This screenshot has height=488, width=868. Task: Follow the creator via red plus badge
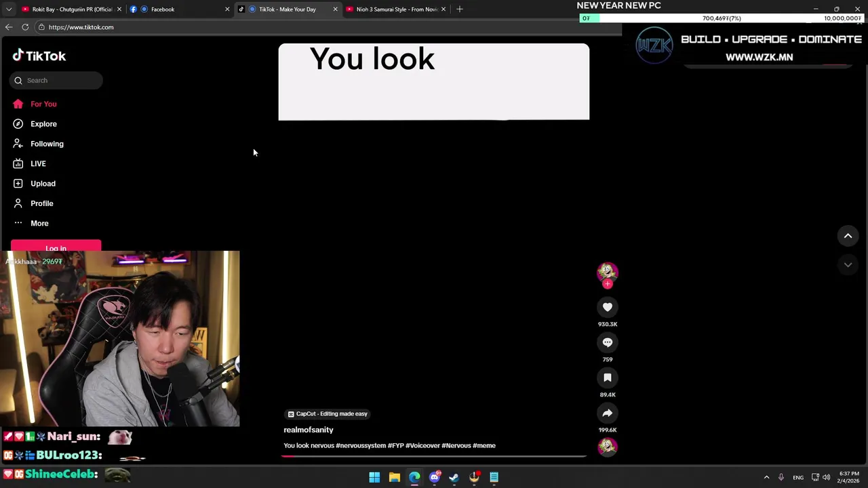pyautogui.click(x=608, y=284)
